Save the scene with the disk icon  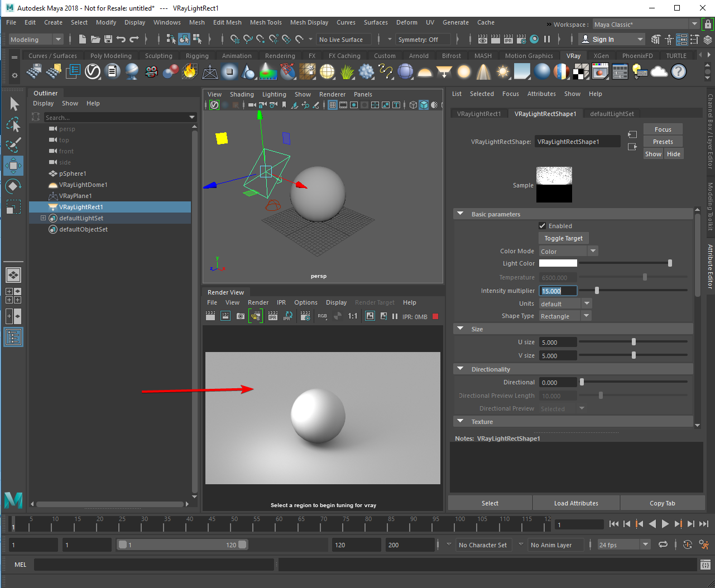pyautogui.click(x=108, y=39)
